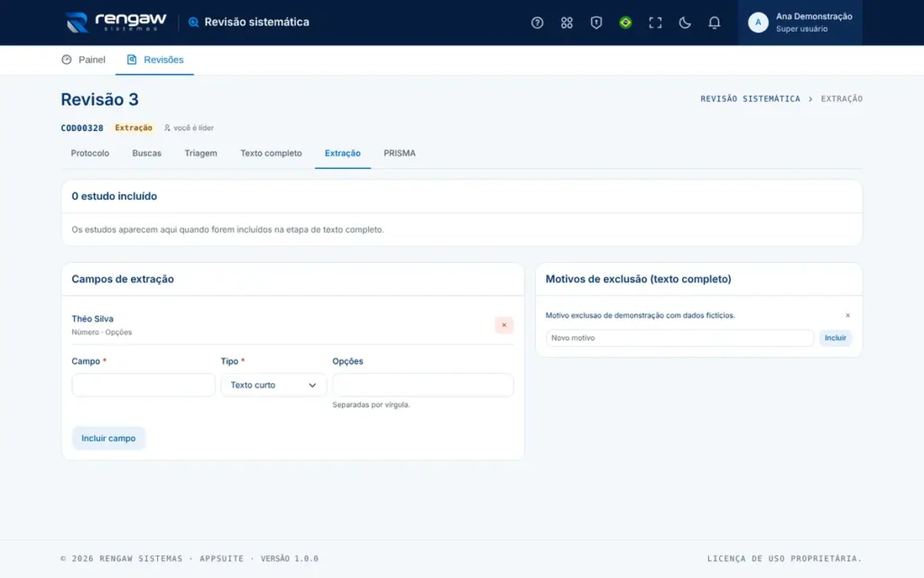Click the Novo motivo input field

[679, 338]
